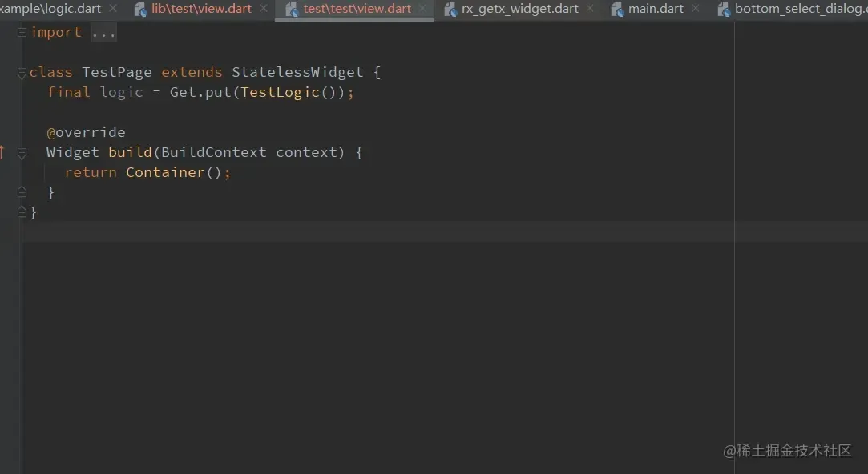
Task: Click the BuildContext parameter type
Action: 214,152
